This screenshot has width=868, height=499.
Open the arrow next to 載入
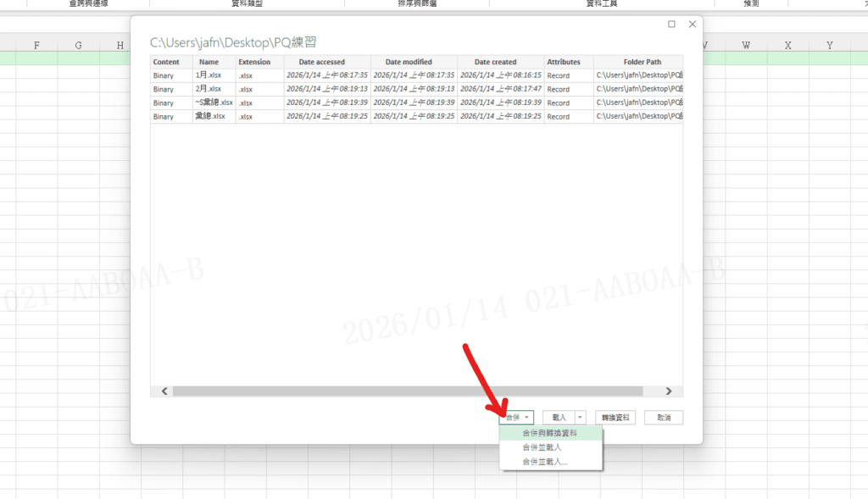pyautogui.click(x=580, y=418)
